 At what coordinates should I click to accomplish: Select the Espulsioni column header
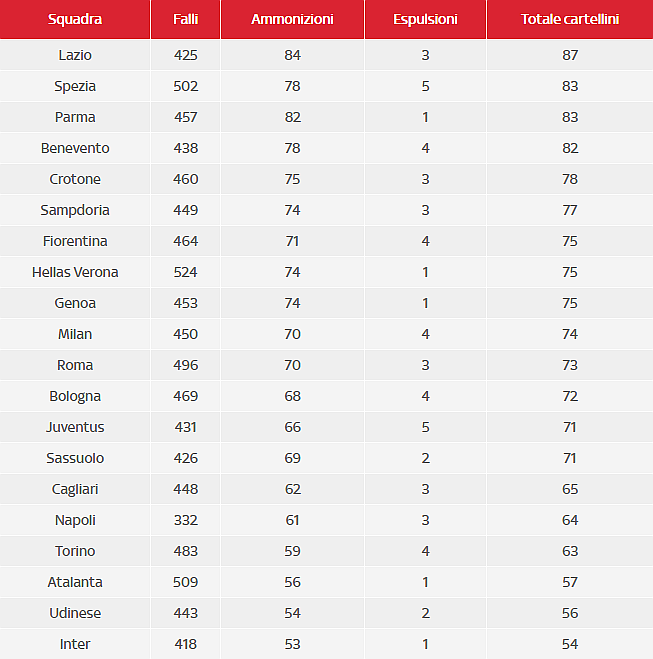[425, 19]
